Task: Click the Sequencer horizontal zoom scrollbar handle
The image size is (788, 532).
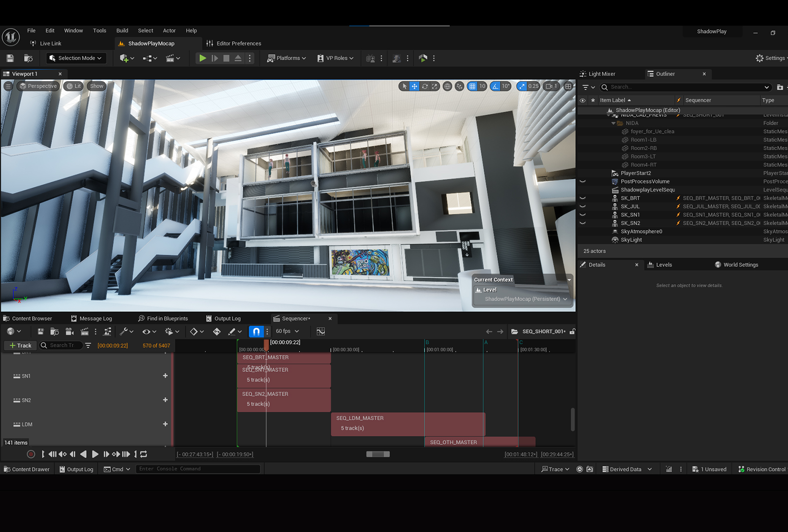Action: tap(378, 454)
